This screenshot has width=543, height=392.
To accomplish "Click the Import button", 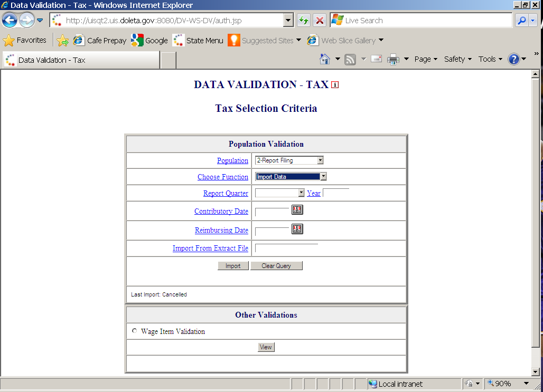I will pyautogui.click(x=233, y=266).
